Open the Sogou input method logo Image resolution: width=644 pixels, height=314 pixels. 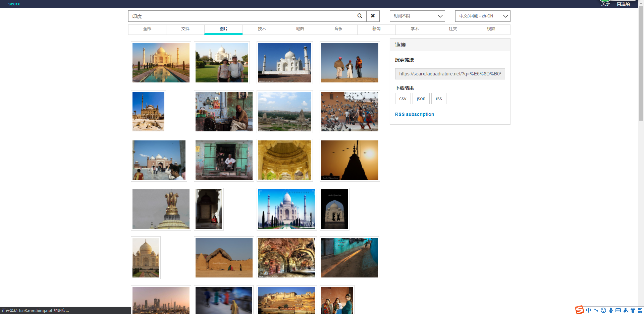(x=579, y=310)
